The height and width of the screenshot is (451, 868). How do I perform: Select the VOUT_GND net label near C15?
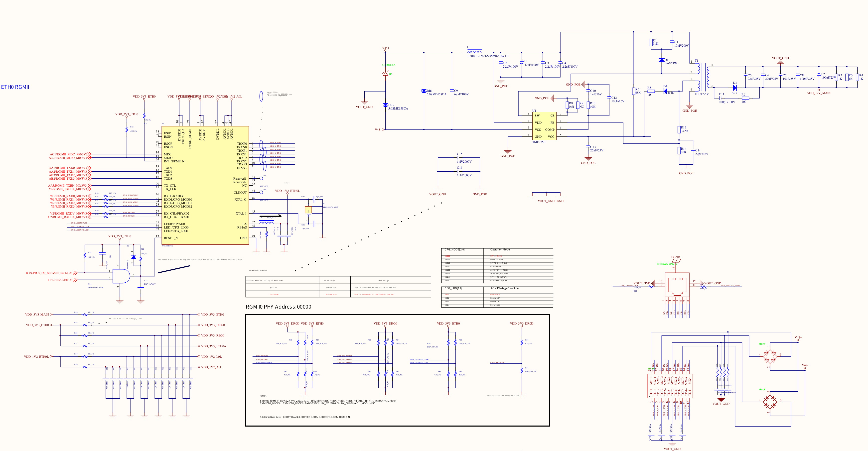click(437, 194)
